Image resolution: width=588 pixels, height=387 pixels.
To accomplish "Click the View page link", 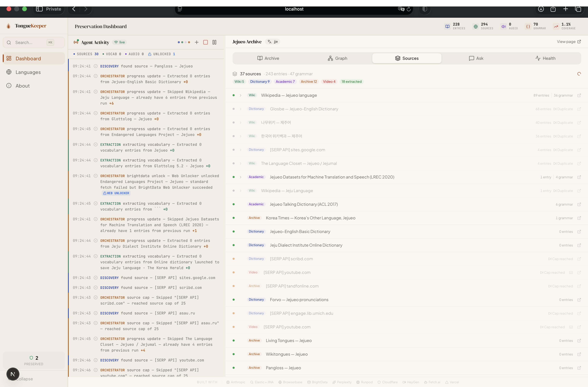I will tap(568, 42).
